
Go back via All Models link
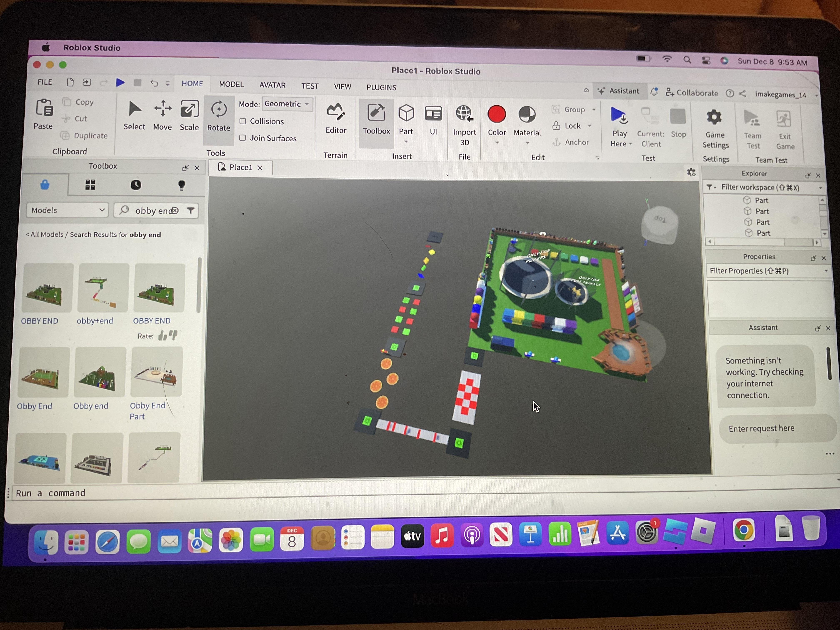click(45, 234)
